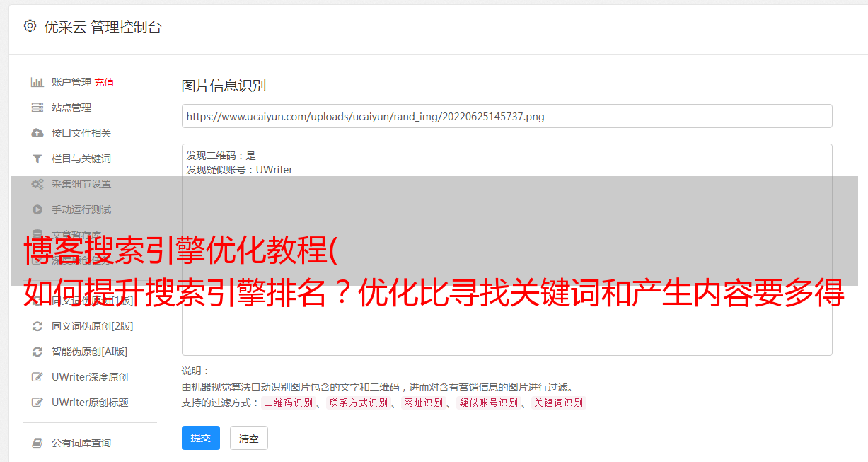Click the cloud upload icon for 接口文件相关

[x=37, y=133]
